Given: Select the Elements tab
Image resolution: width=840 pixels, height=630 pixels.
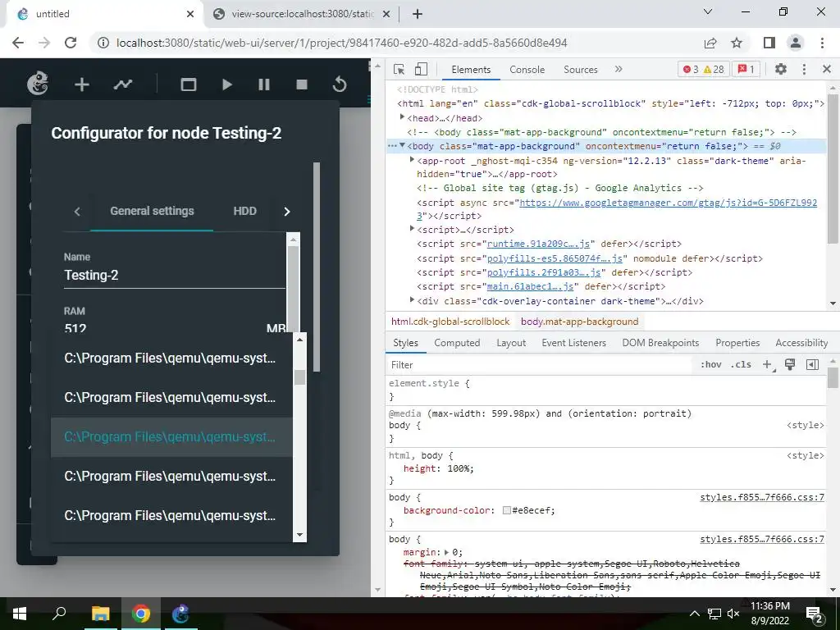Looking at the screenshot, I should pos(471,70).
